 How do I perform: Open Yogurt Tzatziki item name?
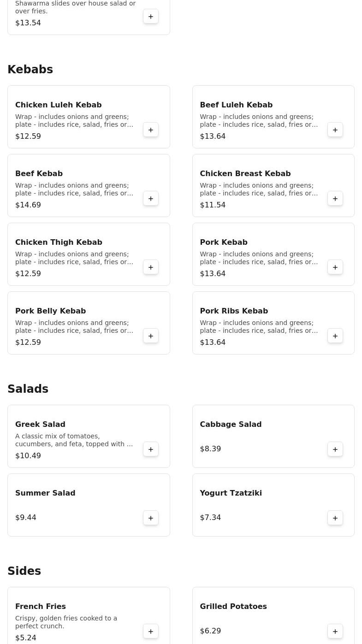pos(231,493)
